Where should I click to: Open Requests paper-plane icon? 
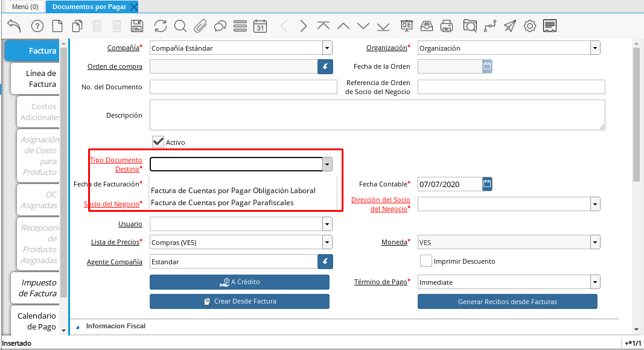[509, 27]
